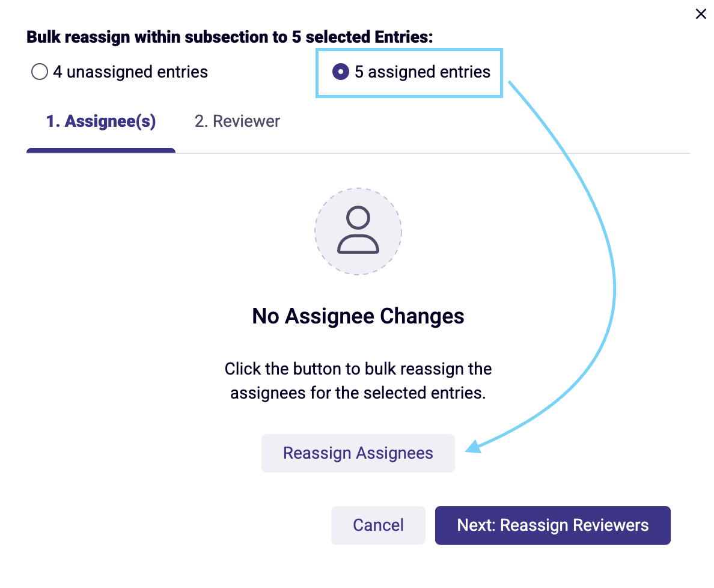Click the "4 unassigned entries" label text
Image resolution: width=714 pixels, height=588 pixels.
(x=130, y=72)
